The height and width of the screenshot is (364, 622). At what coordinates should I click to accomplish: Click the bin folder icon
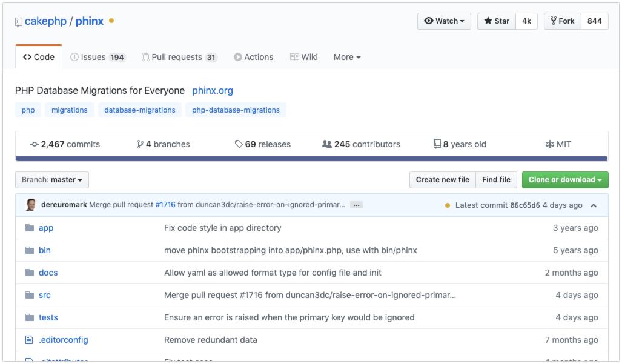click(29, 250)
